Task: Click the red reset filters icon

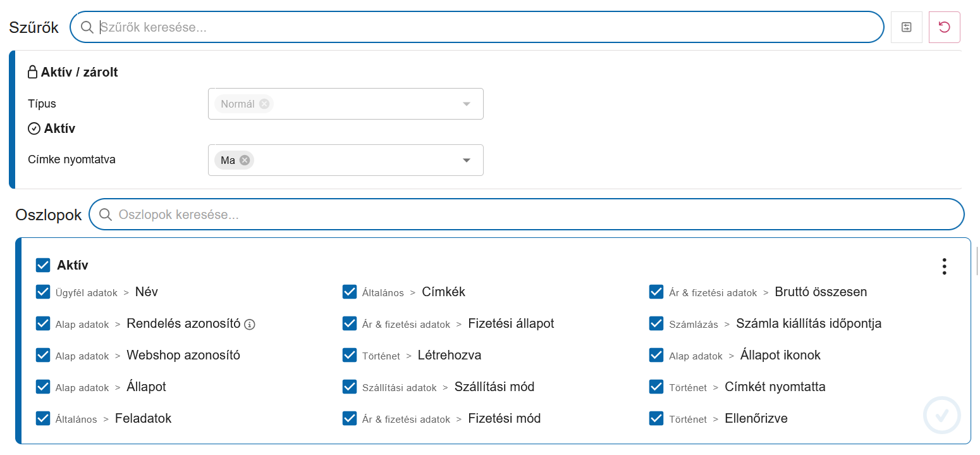Action: 944,27
